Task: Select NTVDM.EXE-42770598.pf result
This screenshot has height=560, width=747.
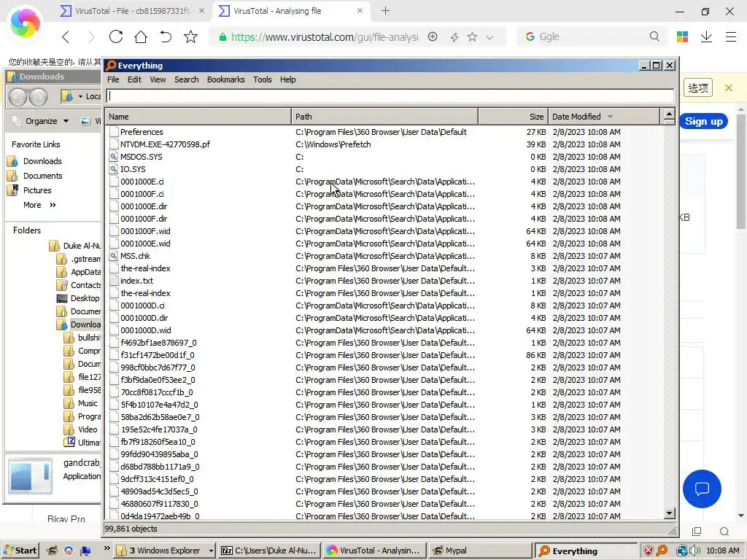Action: tap(384, 144)
